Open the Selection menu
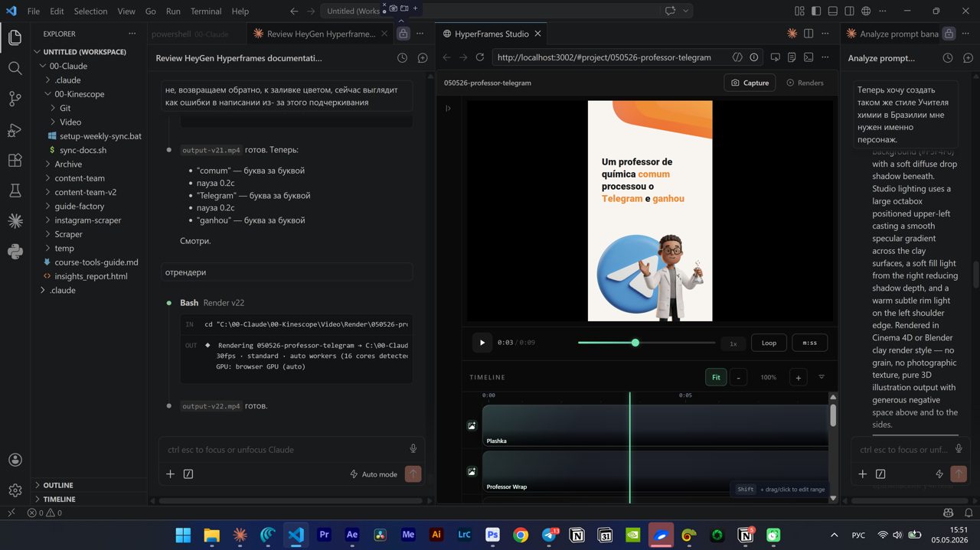This screenshot has width=980, height=550. [91, 11]
